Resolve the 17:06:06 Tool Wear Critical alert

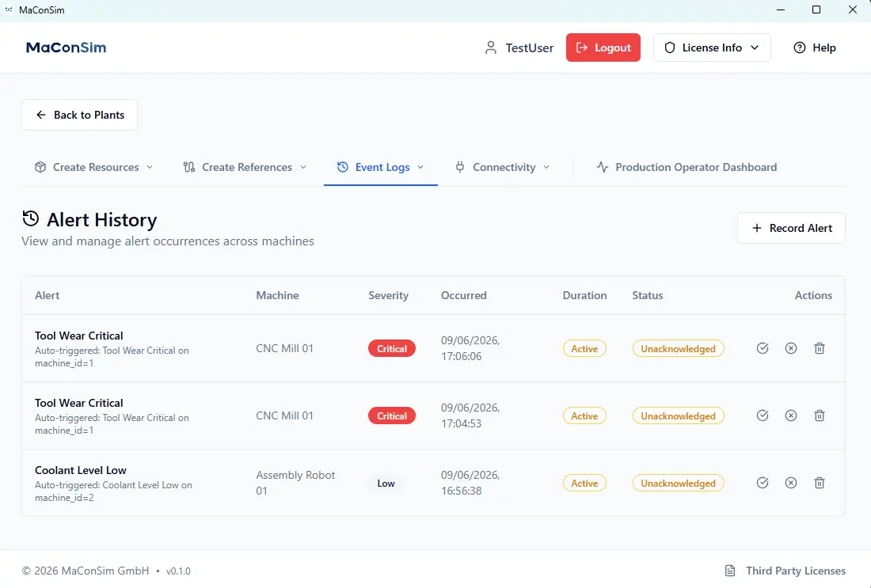pos(791,348)
